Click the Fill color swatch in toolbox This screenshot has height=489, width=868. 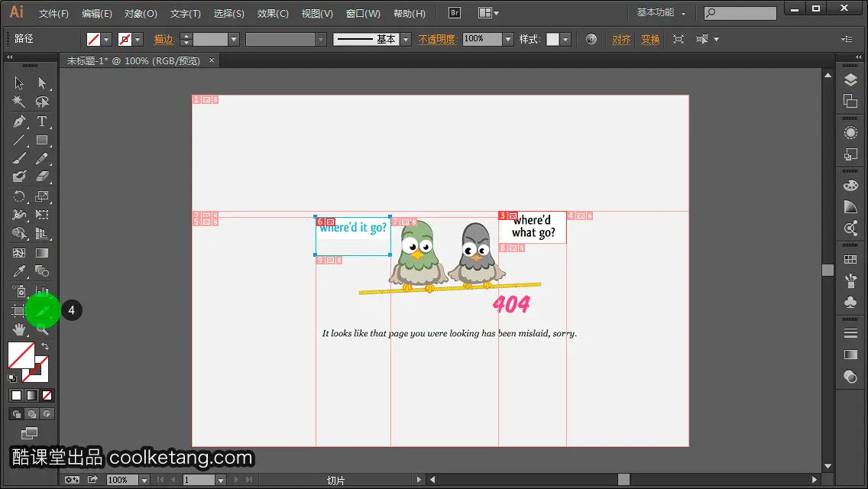click(21, 355)
